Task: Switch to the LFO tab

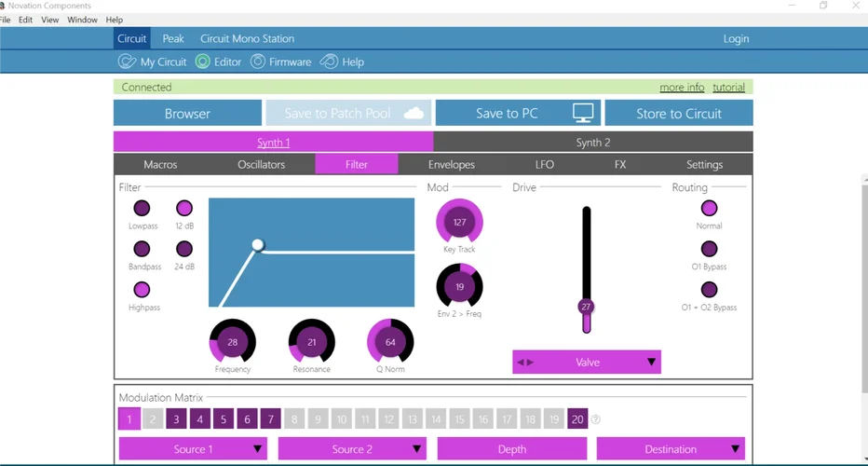Action: point(544,165)
